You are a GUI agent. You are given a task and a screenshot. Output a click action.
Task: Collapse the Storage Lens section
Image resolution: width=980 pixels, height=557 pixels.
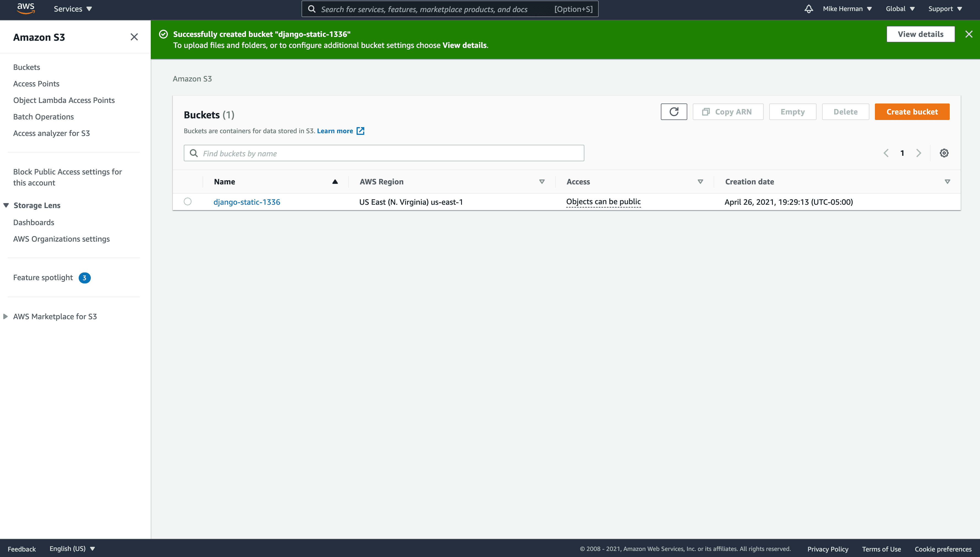pos(6,205)
